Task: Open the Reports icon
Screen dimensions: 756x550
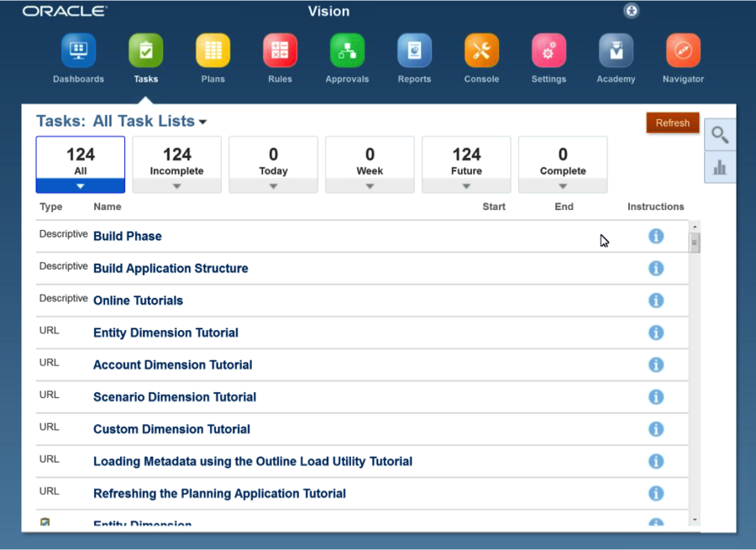Action: [414, 51]
